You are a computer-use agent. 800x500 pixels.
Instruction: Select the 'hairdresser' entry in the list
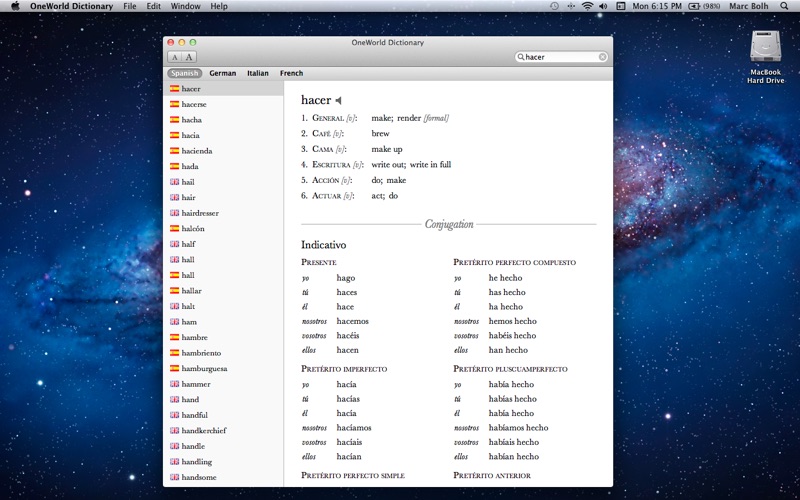(223, 213)
